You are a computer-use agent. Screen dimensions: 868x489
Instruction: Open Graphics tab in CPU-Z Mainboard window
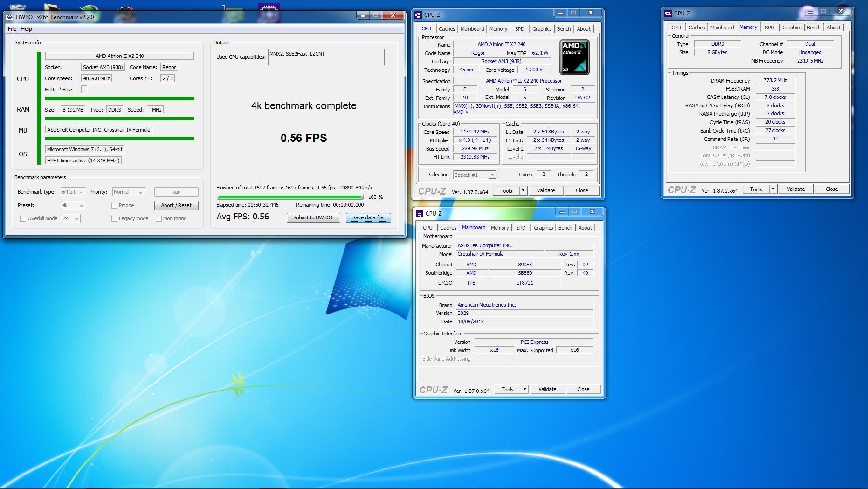tap(543, 228)
